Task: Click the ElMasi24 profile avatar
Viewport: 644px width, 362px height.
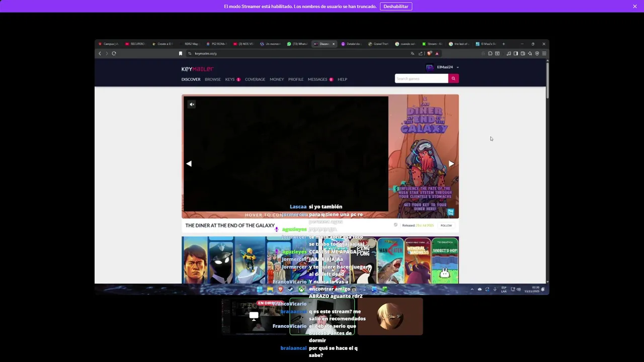Action: click(430, 67)
